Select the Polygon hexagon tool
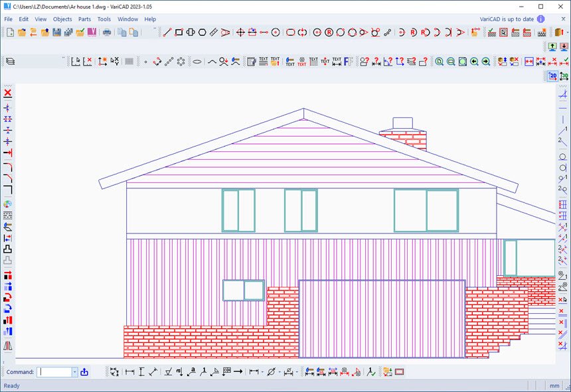This screenshot has width=571, height=392. click(x=202, y=33)
